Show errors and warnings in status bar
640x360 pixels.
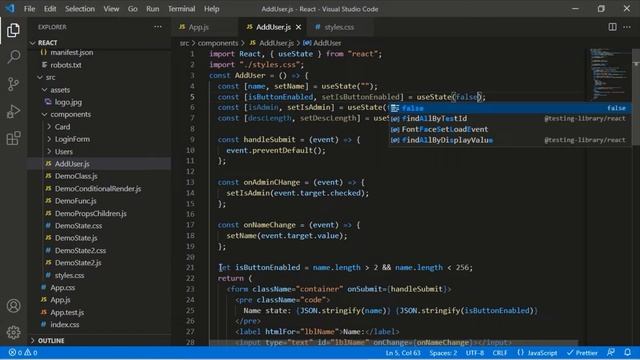pos(23,352)
